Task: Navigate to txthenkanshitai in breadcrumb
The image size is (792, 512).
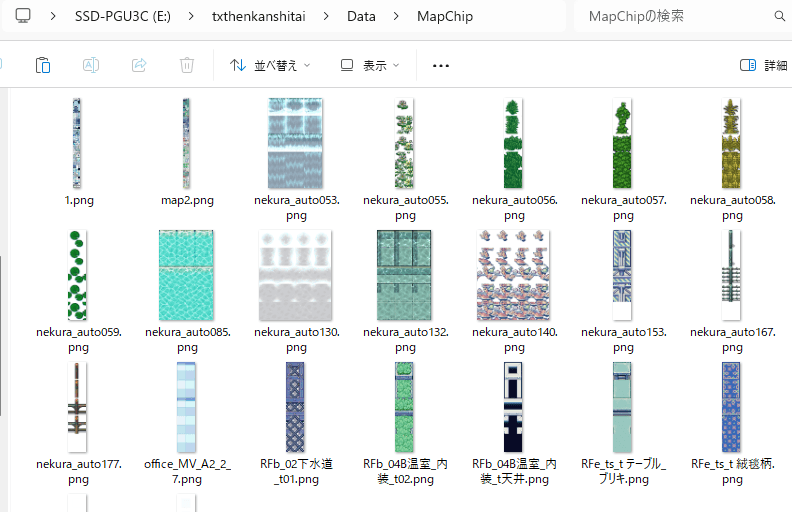Action: click(x=260, y=17)
